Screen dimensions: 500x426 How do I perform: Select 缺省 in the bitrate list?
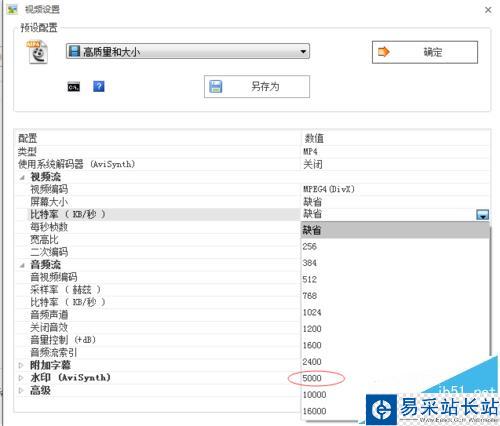(x=395, y=230)
